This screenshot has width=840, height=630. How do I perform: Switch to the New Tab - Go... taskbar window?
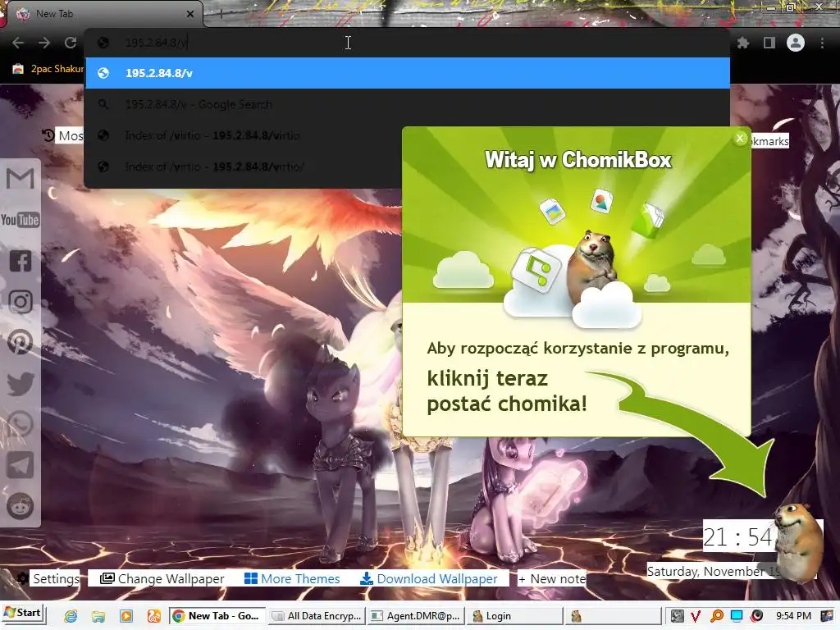pyautogui.click(x=217, y=616)
